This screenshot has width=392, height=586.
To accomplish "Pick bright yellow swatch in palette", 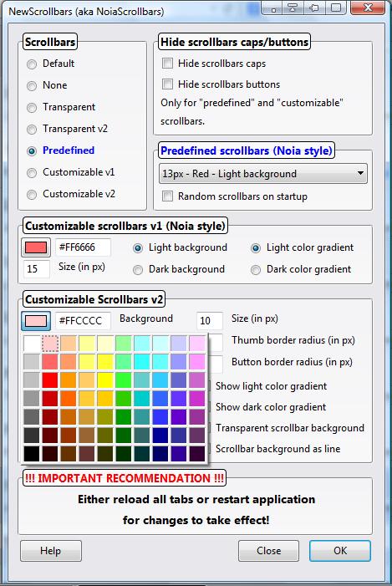I will point(105,380).
